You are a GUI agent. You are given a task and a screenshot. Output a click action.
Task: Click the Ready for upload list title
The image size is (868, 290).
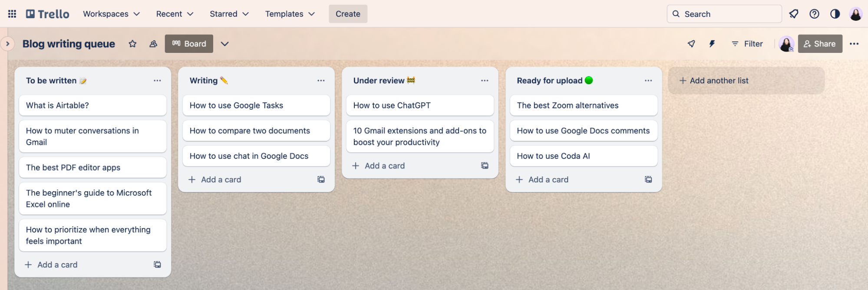(x=554, y=81)
